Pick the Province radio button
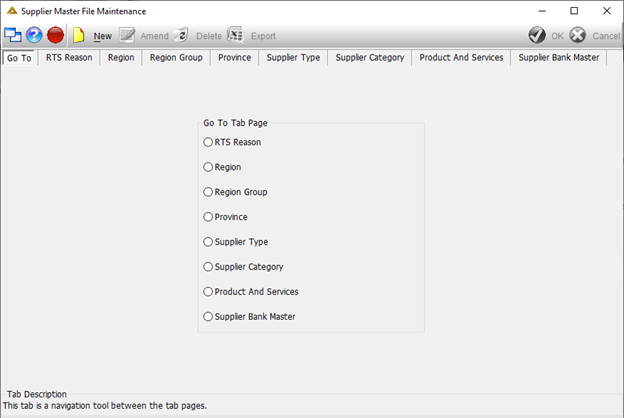The image size is (624, 418). (x=208, y=217)
